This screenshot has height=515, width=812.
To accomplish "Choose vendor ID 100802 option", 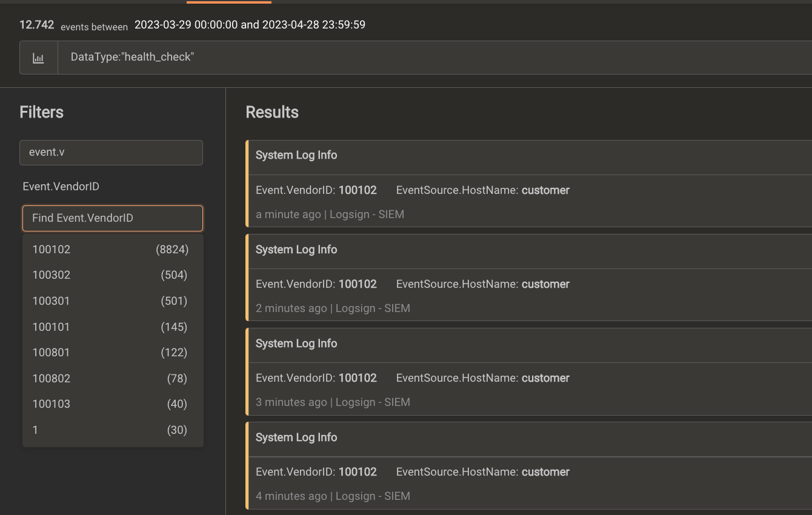I will [x=112, y=379].
